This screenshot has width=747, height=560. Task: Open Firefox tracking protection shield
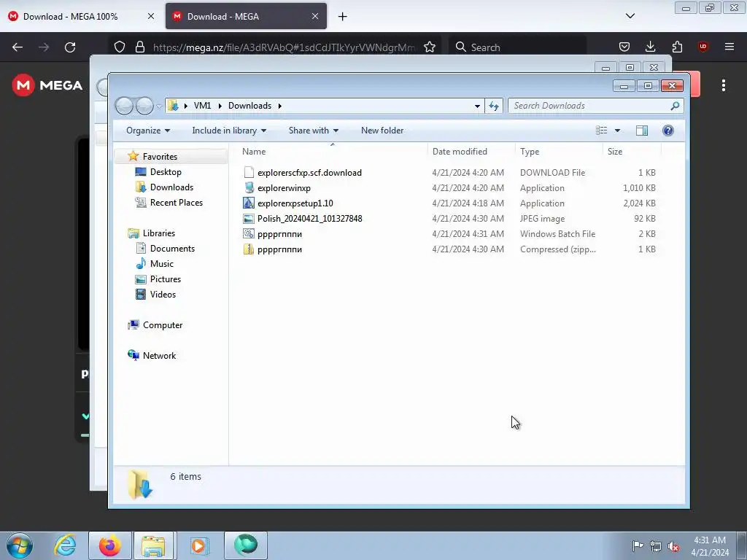(120, 47)
